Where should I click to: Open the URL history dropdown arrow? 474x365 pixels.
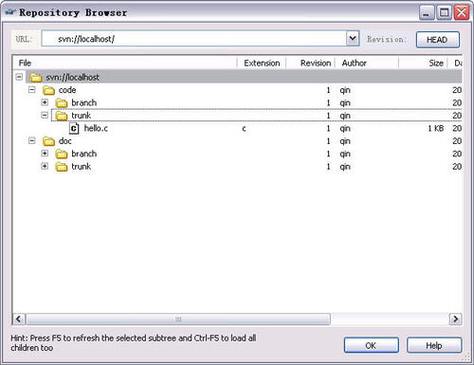pos(353,39)
